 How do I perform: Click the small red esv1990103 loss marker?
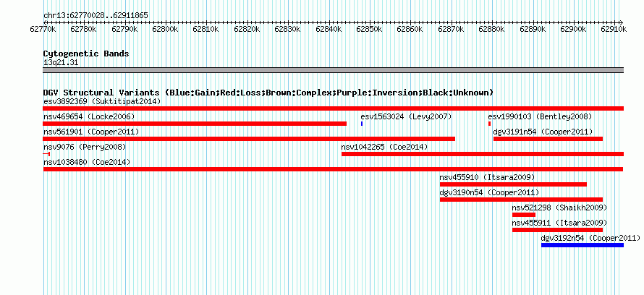[490, 124]
